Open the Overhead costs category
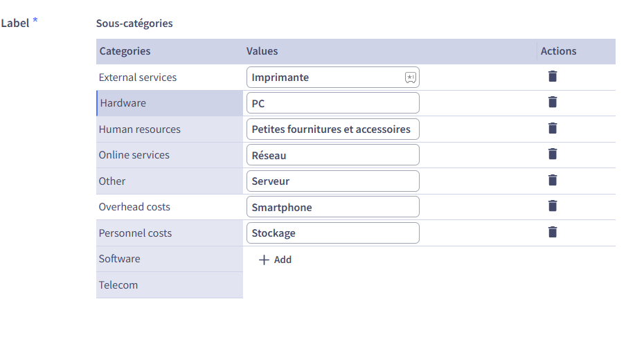644x362 pixels. coord(134,207)
